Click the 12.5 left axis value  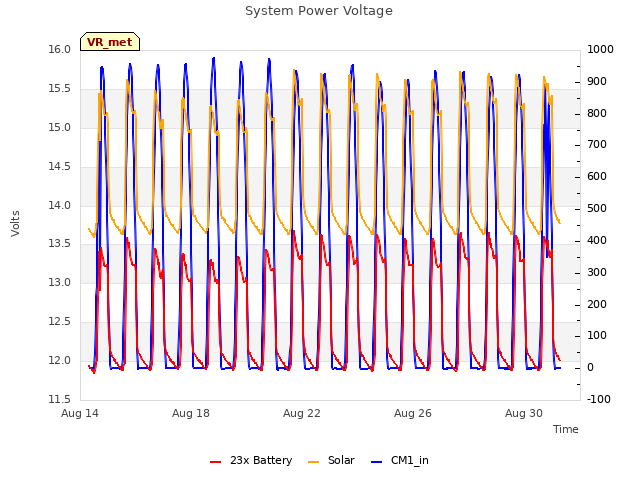[x=60, y=322]
